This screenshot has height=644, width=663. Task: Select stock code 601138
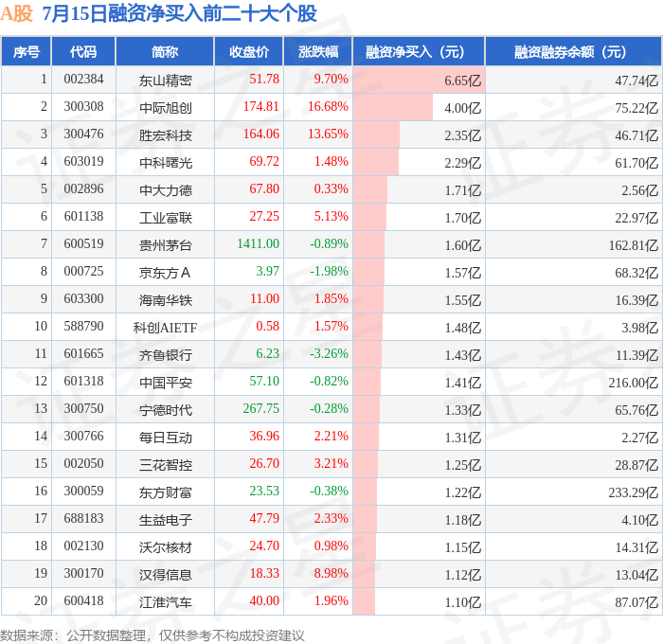click(x=83, y=217)
